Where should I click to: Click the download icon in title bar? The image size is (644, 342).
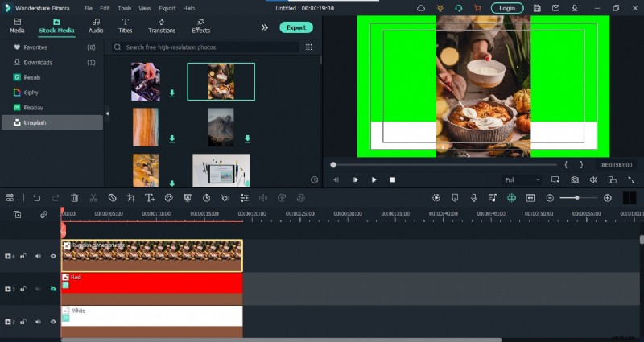tap(575, 8)
